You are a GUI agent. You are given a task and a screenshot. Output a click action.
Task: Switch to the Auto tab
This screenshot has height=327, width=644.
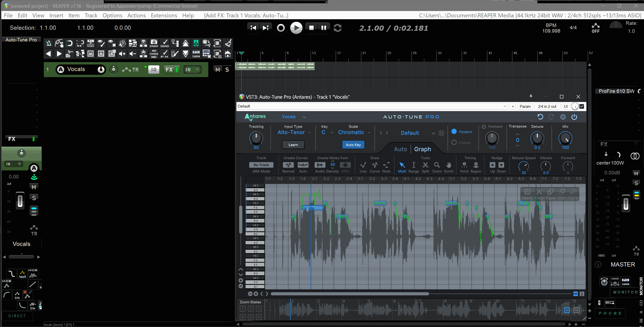coord(400,149)
